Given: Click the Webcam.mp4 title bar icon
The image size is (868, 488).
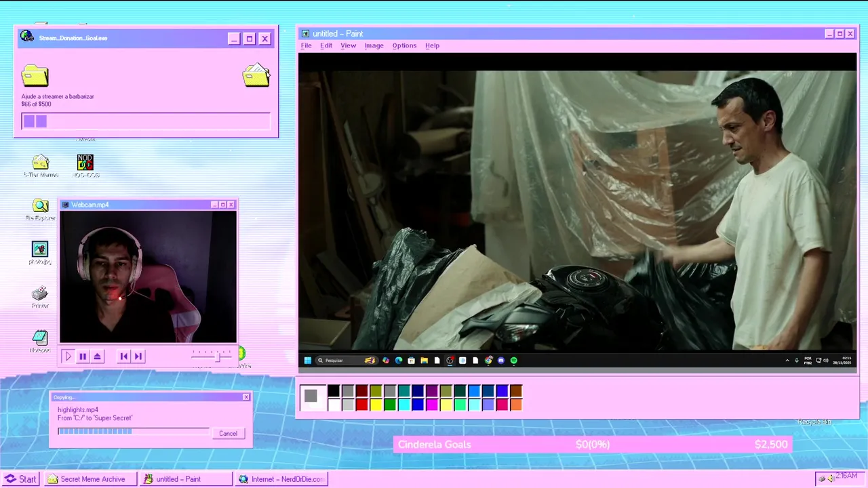Looking at the screenshot, I should (66, 205).
